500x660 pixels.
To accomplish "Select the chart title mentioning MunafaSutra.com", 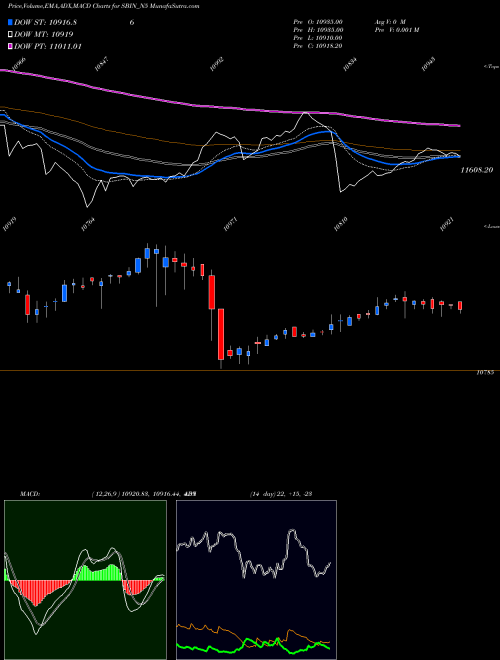I will click(104, 6).
